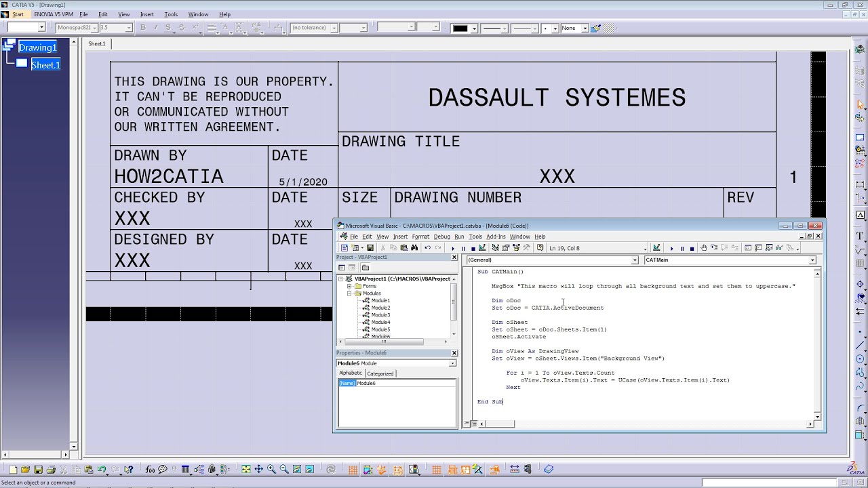868x488 pixels.
Task: Click the Undo arrow in CATIA's bottom toolbar
Action: 102,469
